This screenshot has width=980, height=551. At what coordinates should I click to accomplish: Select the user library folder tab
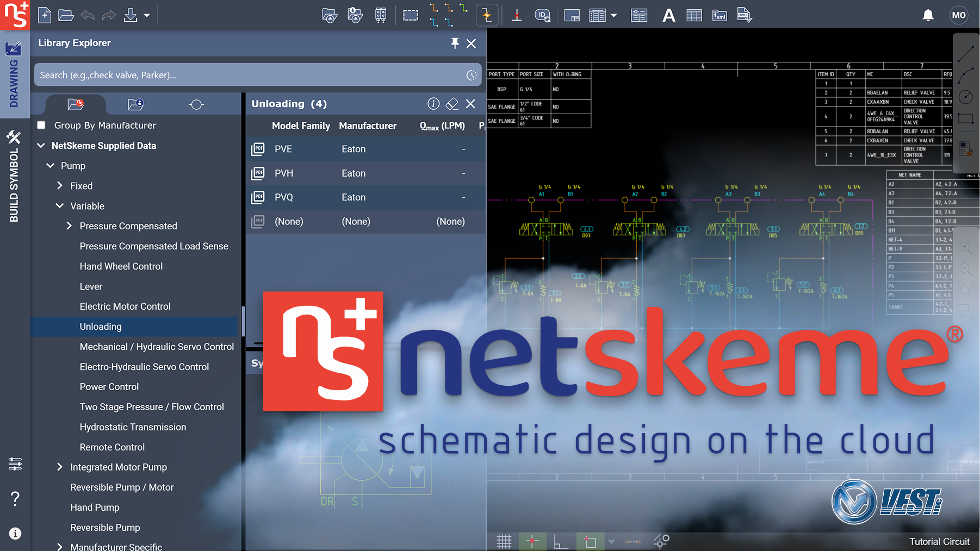click(x=136, y=104)
